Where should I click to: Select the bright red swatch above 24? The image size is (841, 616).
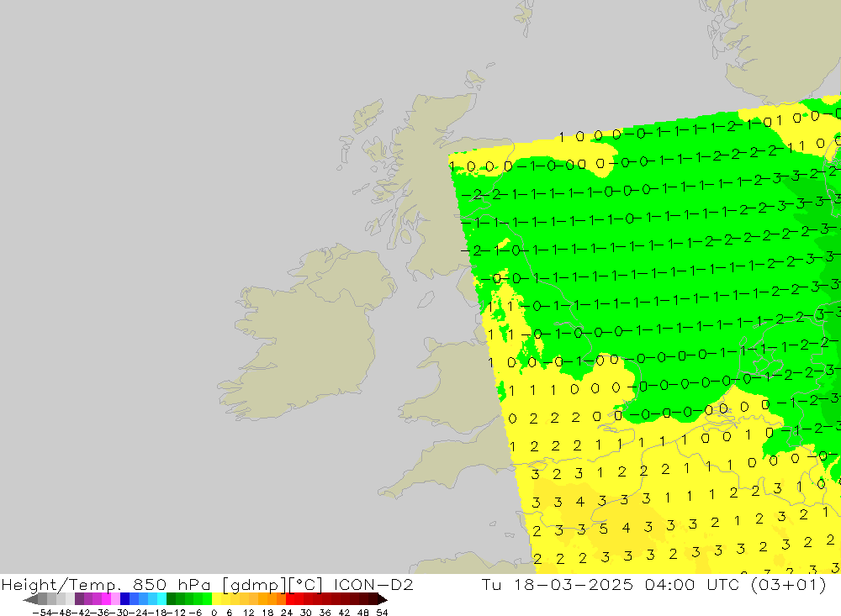[290, 599]
